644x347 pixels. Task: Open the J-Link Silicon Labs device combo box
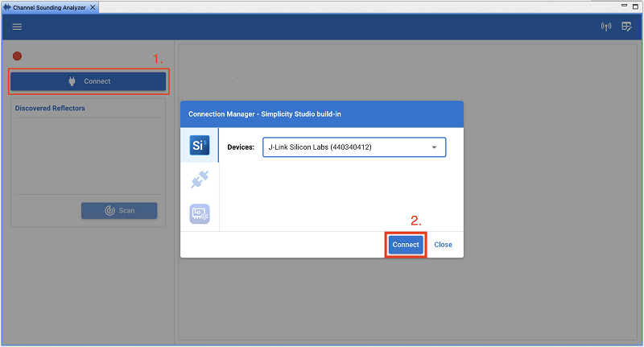pos(353,147)
